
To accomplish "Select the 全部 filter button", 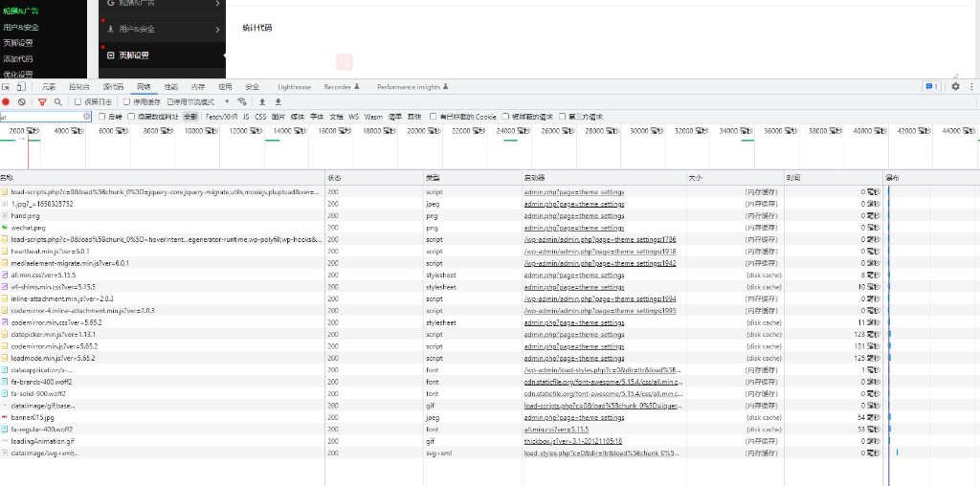I will [x=190, y=117].
